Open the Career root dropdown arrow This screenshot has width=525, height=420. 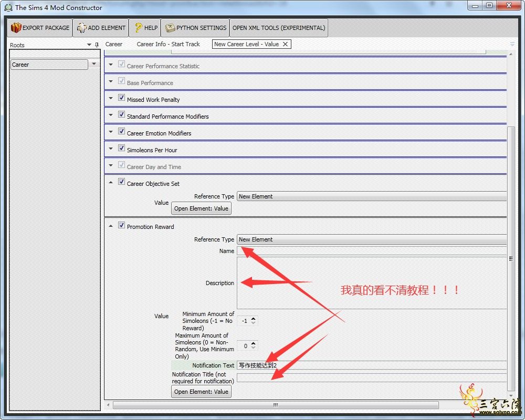coord(94,64)
